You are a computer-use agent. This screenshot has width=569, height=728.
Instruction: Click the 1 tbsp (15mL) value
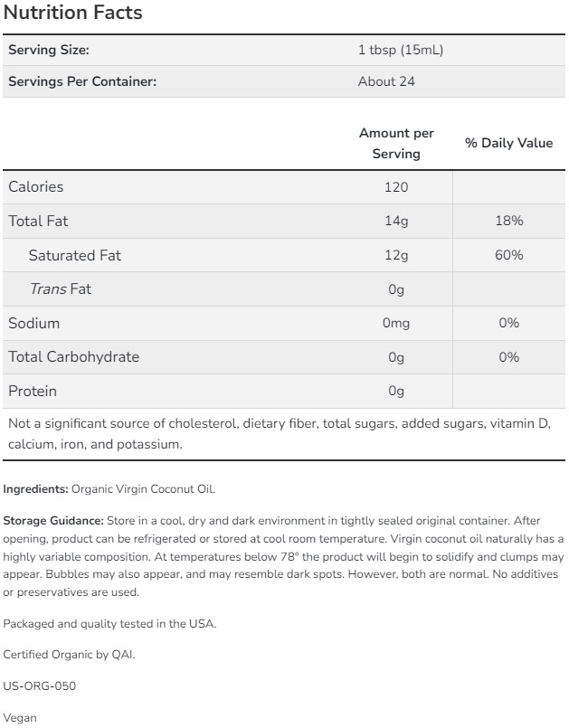pos(400,50)
